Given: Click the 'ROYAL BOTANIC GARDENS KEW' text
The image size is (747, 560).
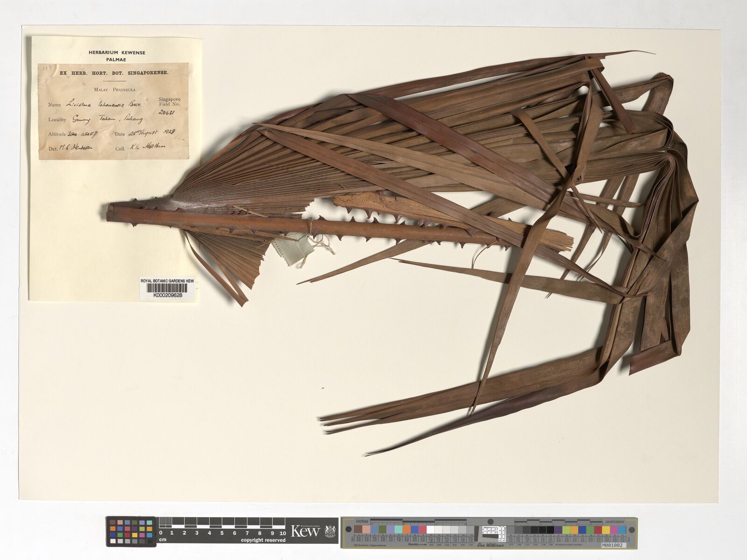Looking at the screenshot, I should click(x=167, y=281).
